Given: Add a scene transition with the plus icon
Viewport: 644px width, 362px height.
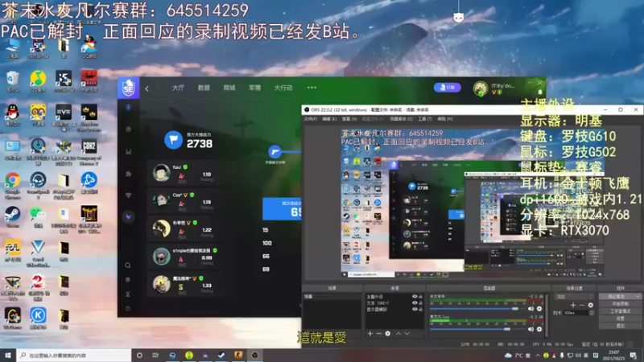Looking at the screenshot, I should pos(573,305).
